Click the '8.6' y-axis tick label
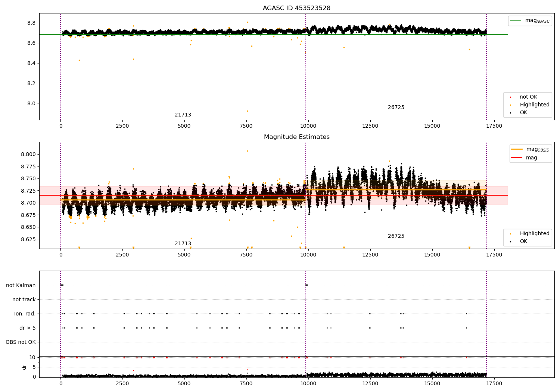 [31, 43]
